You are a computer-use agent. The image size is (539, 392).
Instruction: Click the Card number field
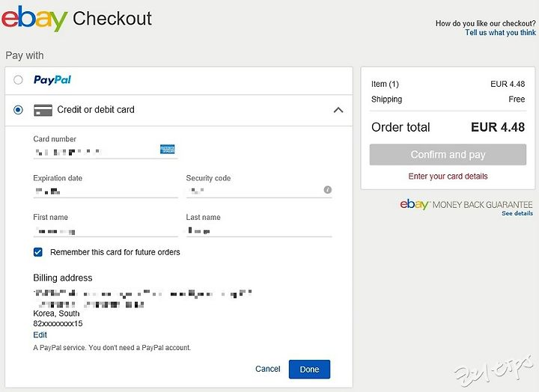tap(106, 152)
